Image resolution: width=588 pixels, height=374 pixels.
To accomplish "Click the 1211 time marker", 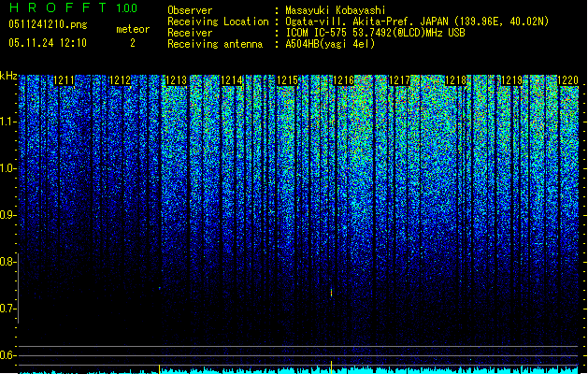I will pyautogui.click(x=65, y=80).
